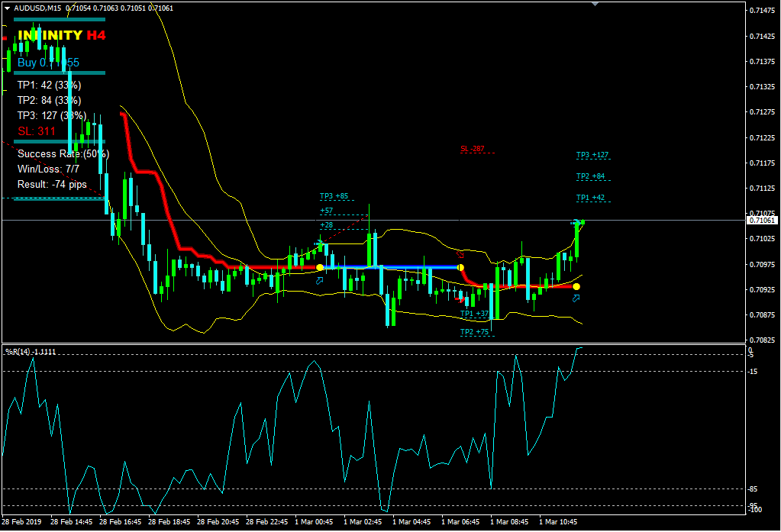Click the blue buy arrow under the last yellow dot

tap(576, 298)
